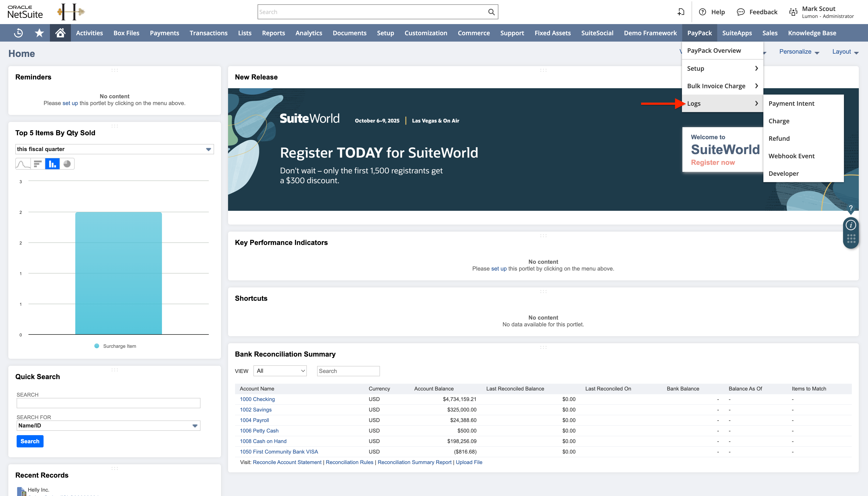Switch chart to pie chart icon
This screenshot has width=868, height=496.
click(x=67, y=164)
